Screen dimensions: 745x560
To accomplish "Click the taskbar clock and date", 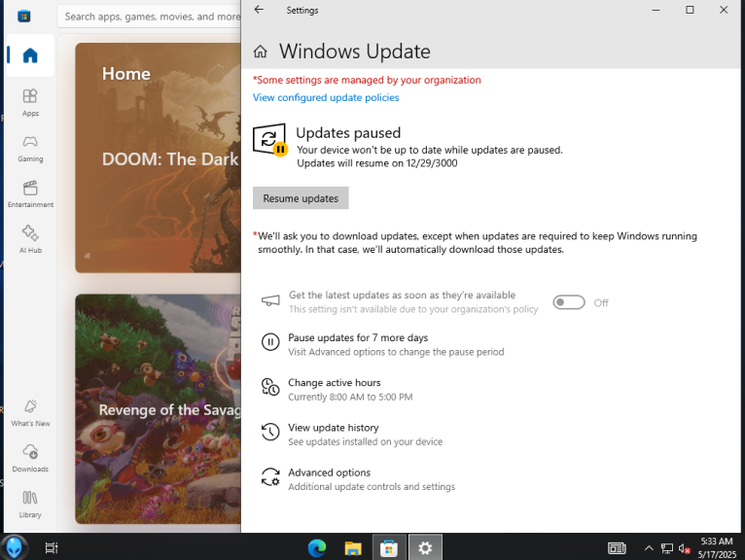I will [x=717, y=547].
